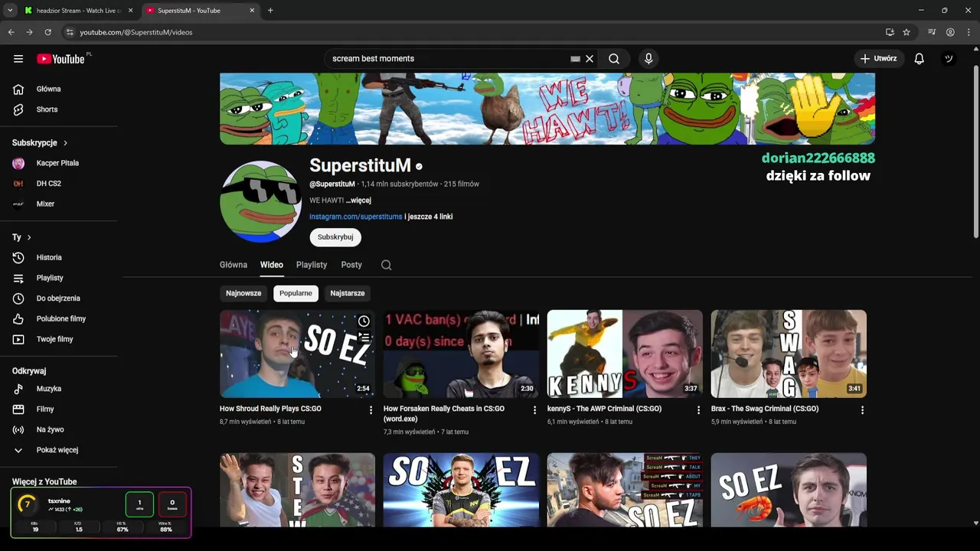980x551 pixels.
Task: Open options menu for Brax Swag Criminal
Action: click(862, 410)
